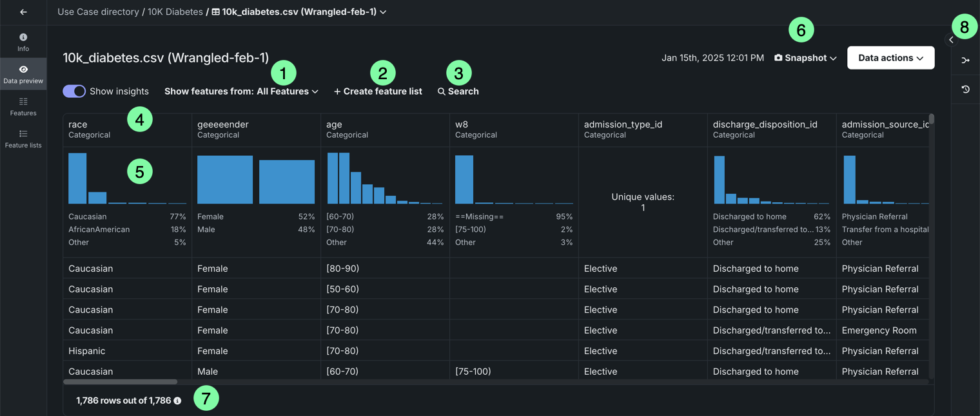Click the row count info icon

[x=177, y=401]
